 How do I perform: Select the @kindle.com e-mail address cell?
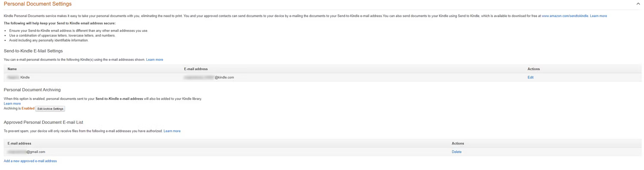coord(209,78)
